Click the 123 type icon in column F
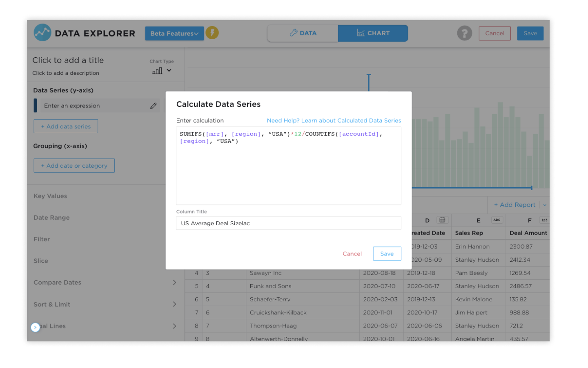 pyautogui.click(x=544, y=220)
